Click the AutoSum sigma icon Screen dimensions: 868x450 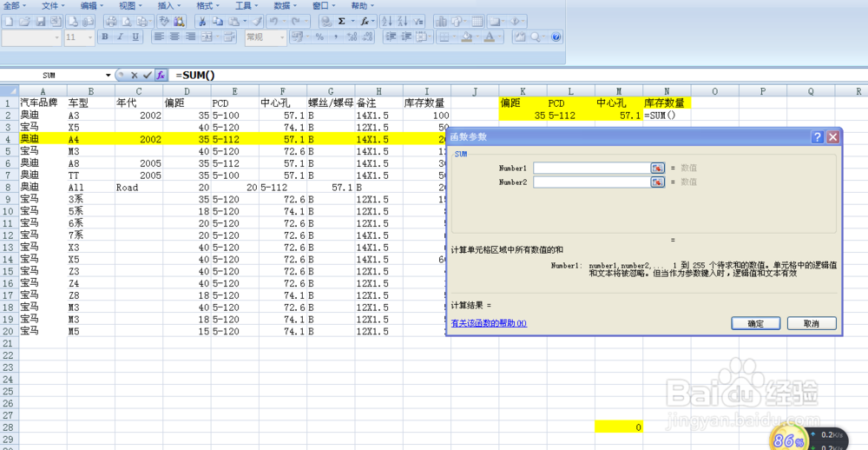[x=341, y=22]
